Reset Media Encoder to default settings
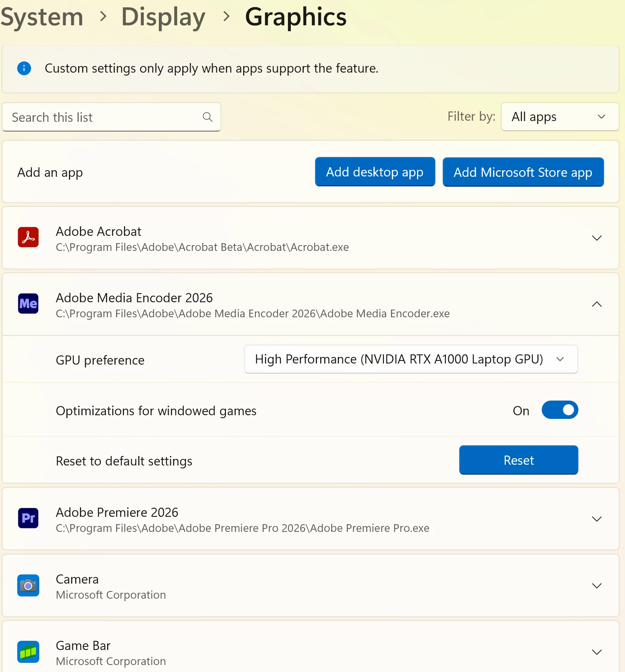 (519, 460)
